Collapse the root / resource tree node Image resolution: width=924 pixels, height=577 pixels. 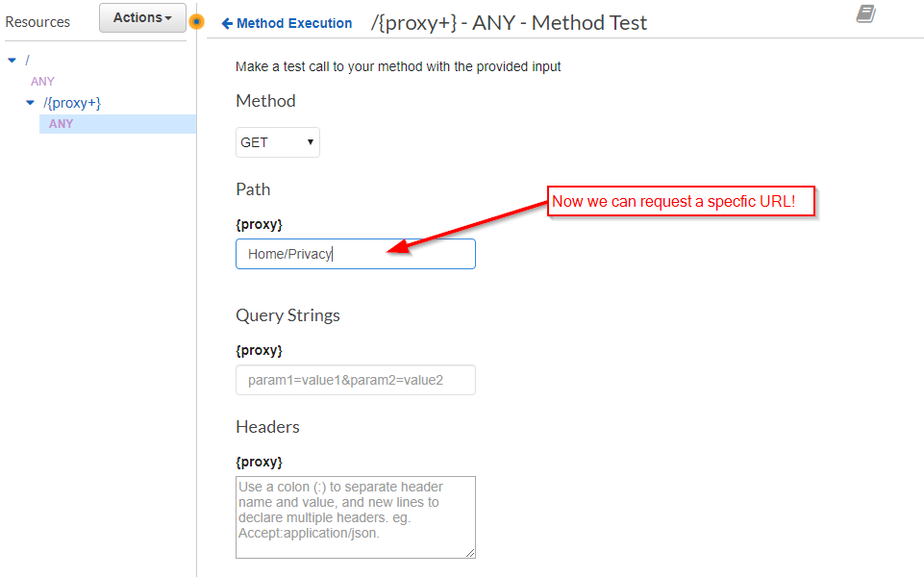pyautogui.click(x=12, y=59)
